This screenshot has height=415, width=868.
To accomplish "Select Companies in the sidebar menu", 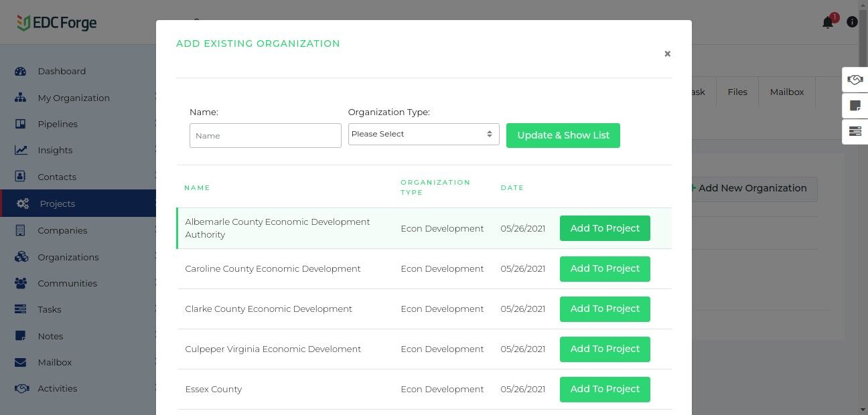I will [x=62, y=230].
